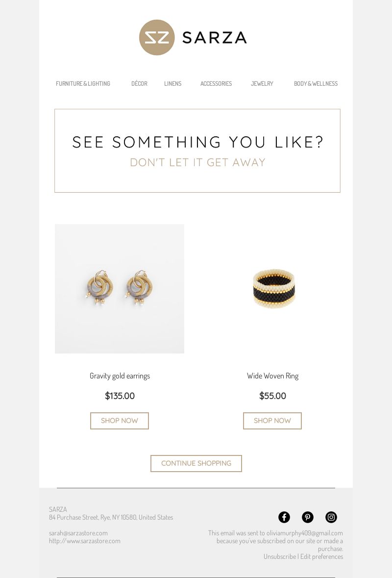Open the Furniture & Lighting menu item
Viewport: 392px width, 578px height.
pyautogui.click(x=83, y=84)
